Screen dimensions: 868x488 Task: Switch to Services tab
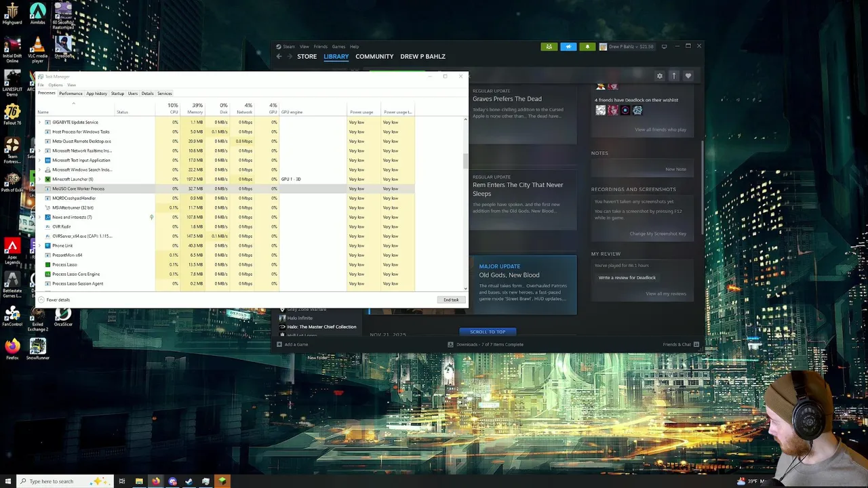pos(165,94)
